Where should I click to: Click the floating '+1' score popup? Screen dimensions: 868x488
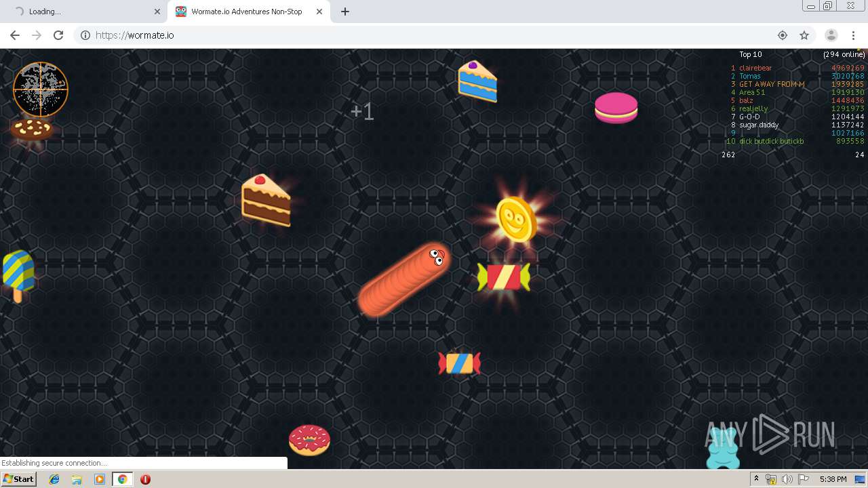[362, 112]
